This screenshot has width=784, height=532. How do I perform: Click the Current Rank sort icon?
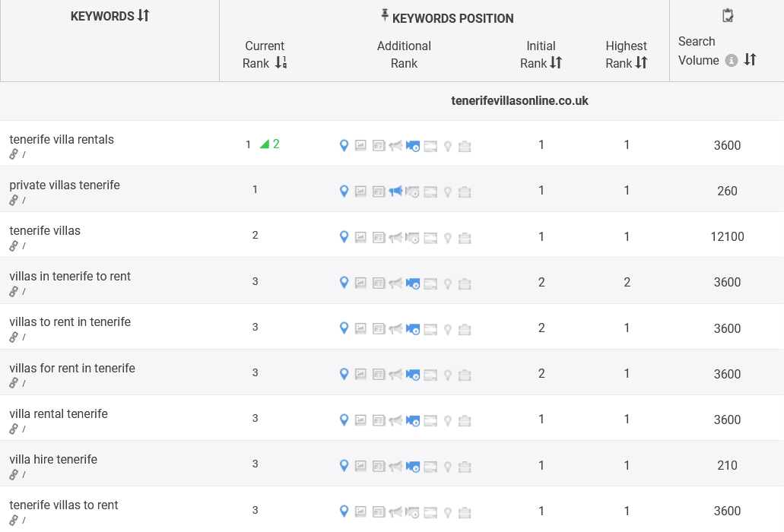click(281, 63)
